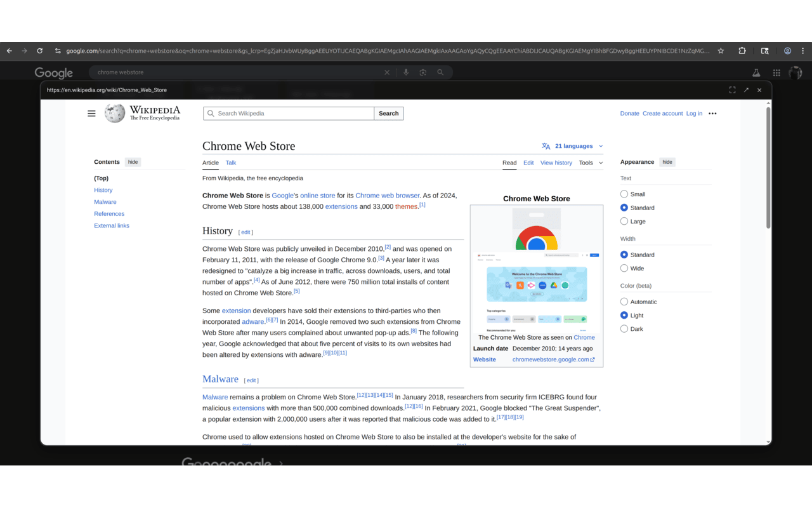812x508 pixels.
Task: Select the Edit tab
Action: click(528, 163)
